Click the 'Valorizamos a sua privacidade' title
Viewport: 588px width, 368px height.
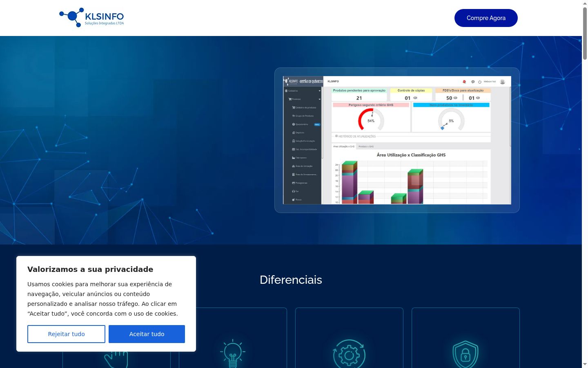click(90, 269)
